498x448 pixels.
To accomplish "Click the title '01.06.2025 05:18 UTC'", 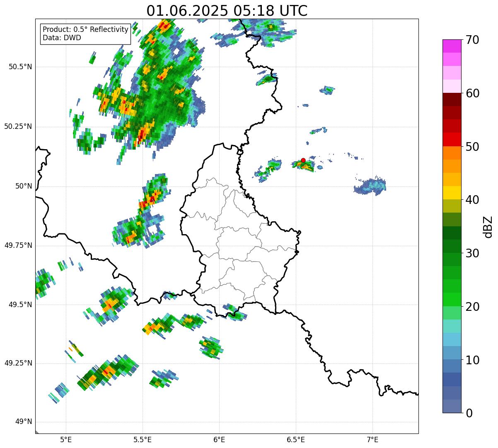I will pyautogui.click(x=227, y=10).
